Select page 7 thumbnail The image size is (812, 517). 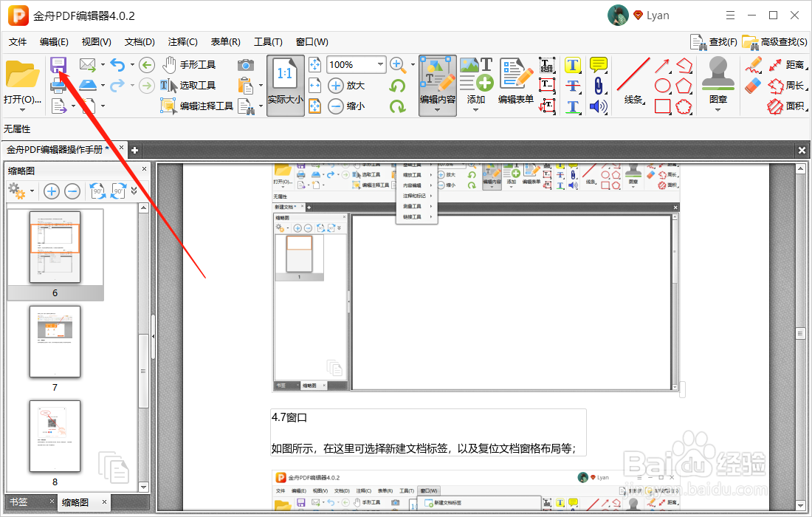pos(55,341)
